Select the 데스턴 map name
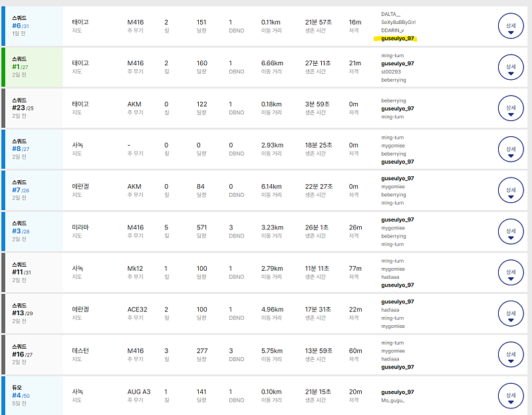Image resolution: width=532 pixels, height=415 pixels. click(x=80, y=350)
